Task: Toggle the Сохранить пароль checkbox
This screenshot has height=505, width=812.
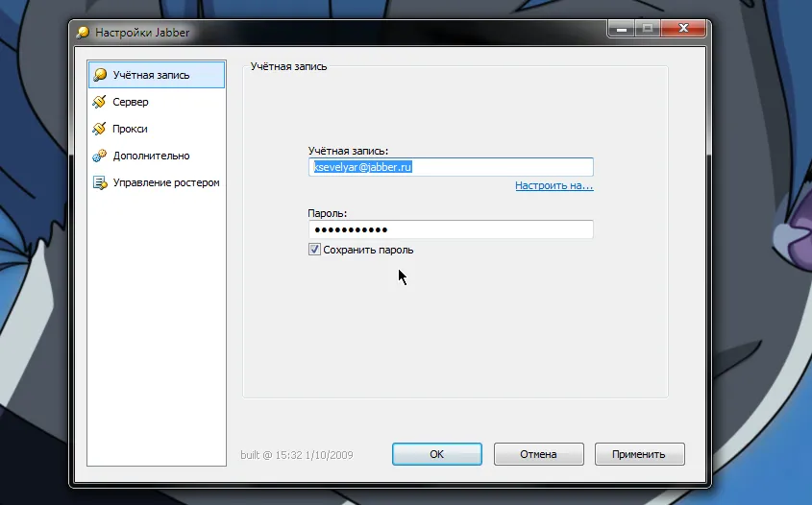Action: point(314,250)
